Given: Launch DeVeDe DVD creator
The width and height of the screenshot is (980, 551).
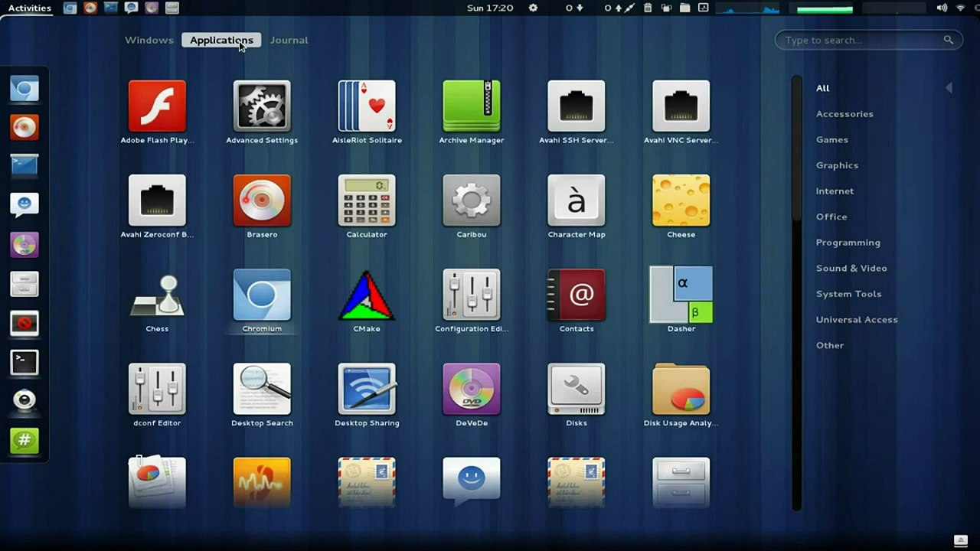Looking at the screenshot, I should [472, 395].
